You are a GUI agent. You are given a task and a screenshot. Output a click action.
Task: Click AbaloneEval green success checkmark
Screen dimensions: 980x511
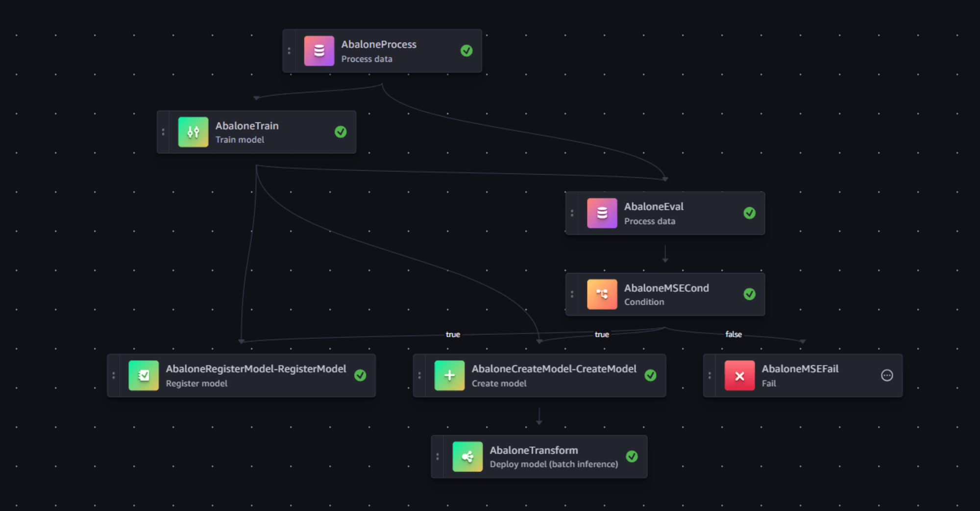tap(749, 213)
